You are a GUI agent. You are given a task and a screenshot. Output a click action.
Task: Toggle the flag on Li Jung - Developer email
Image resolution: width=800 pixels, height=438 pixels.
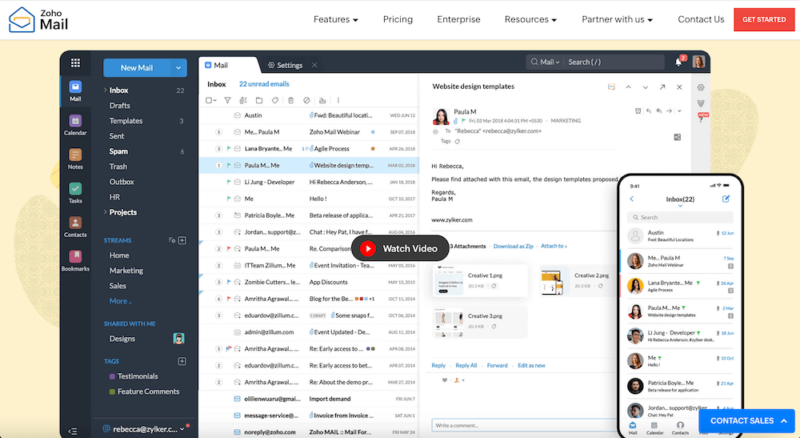pos(229,182)
